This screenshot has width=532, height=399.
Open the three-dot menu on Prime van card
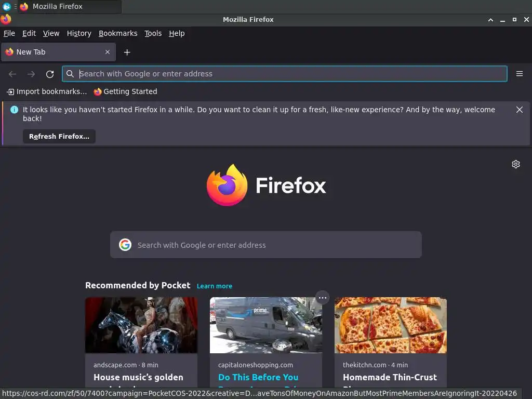coord(322,298)
